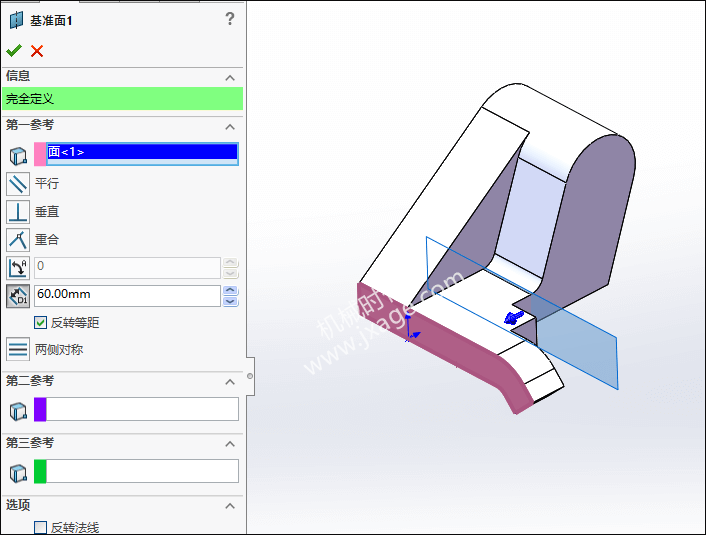The height and width of the screenshot is (535, 706).
Task: Collapse the 第三参考 section
Action: click(x=230, y=444)
